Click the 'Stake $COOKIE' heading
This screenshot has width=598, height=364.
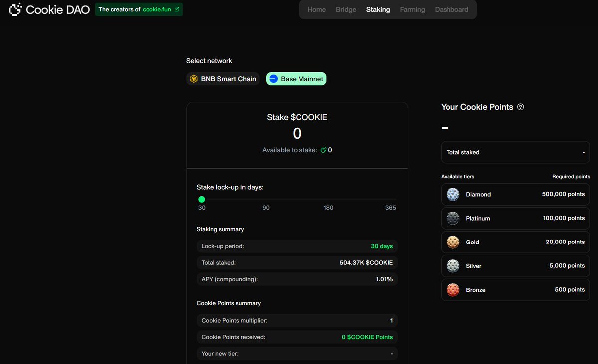(x=297, y=117)
